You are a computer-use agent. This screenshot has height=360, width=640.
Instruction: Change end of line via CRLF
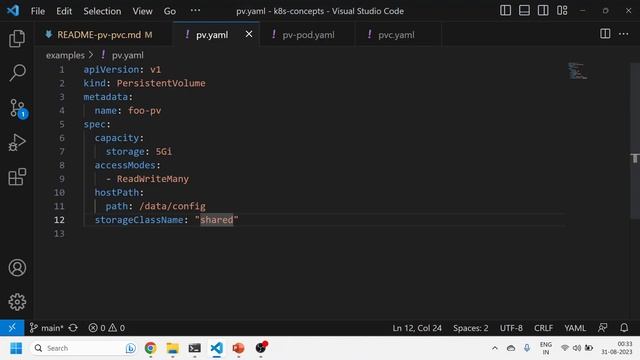click(543, 328)
